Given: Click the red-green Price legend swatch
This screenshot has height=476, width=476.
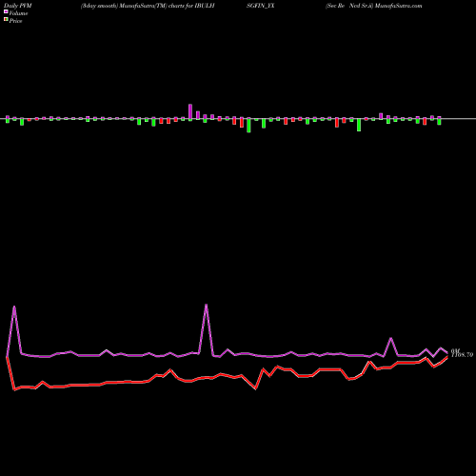Looking at the screenshot, I should 6,20.
